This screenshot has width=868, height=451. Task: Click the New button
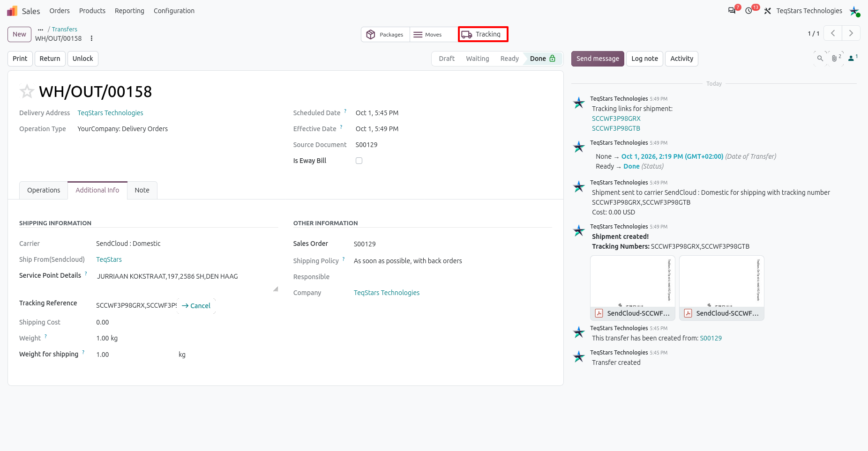tap(20, 34)
